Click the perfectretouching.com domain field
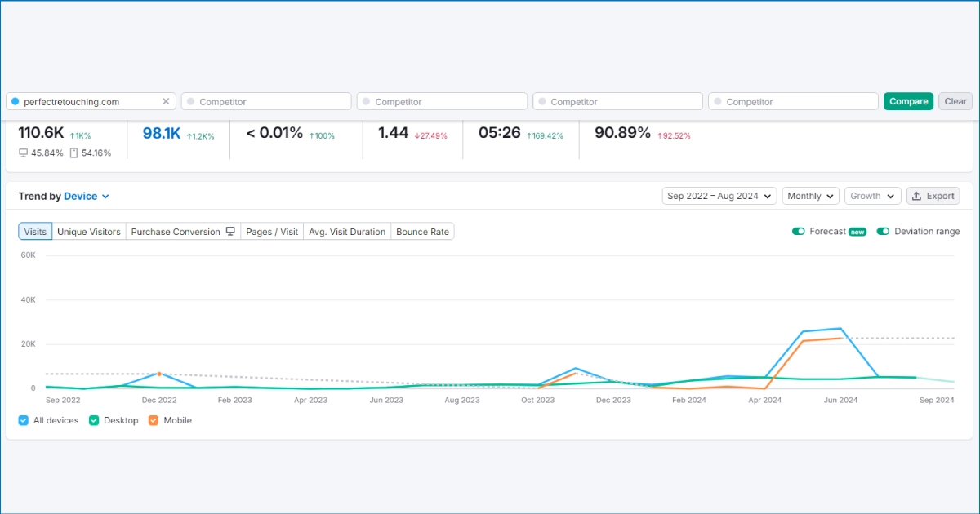The image size is (980, 514). point(91,101)
